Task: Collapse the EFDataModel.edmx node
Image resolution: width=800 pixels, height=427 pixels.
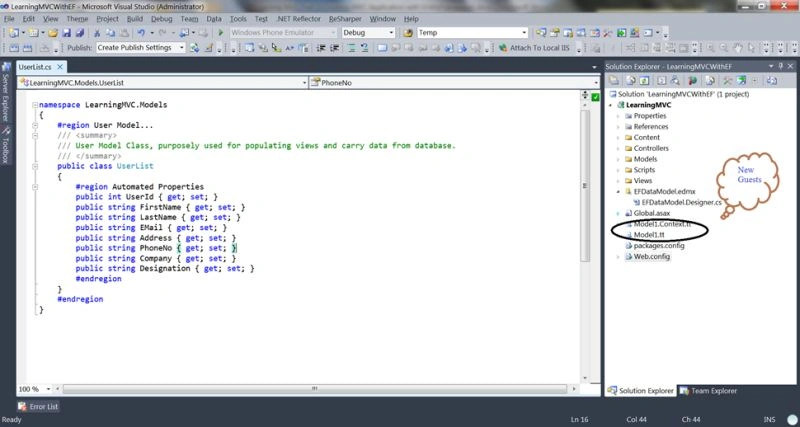Action: pos(618,192)
